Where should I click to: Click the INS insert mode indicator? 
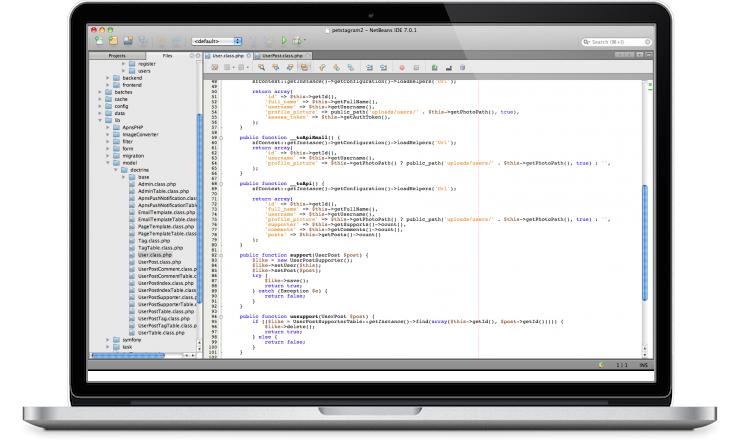pos(643,365)
